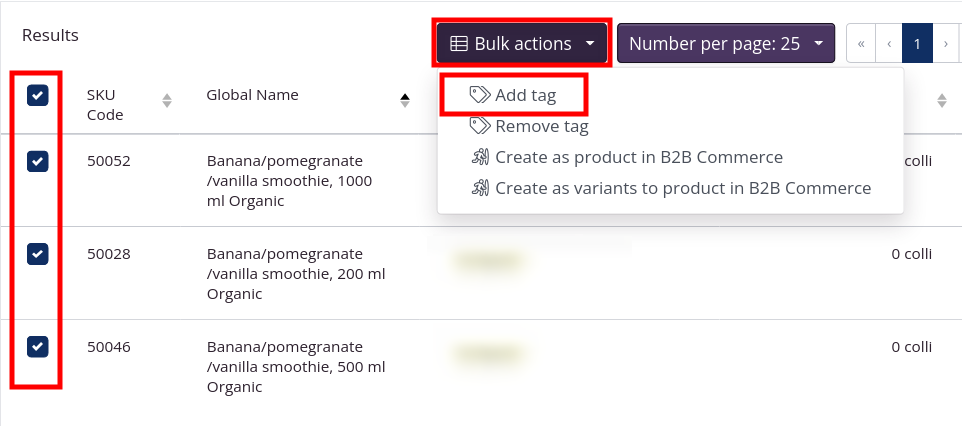The image size is (962, 426).
Task: Click icon next to Create as product
Action: 480,157
